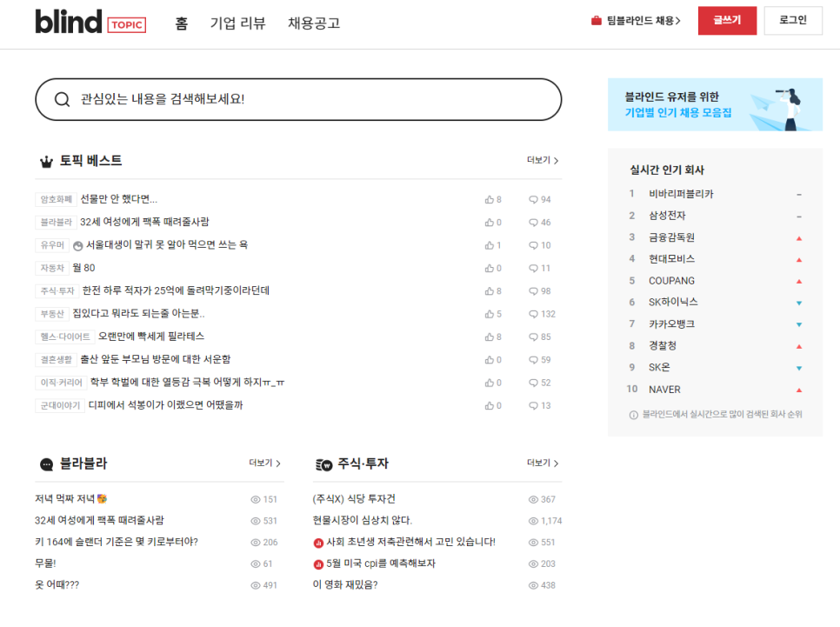This screenshot has width=840, height=627.
Task: Open post 저녁 먹짜 저녁
Action: point(71,499)
